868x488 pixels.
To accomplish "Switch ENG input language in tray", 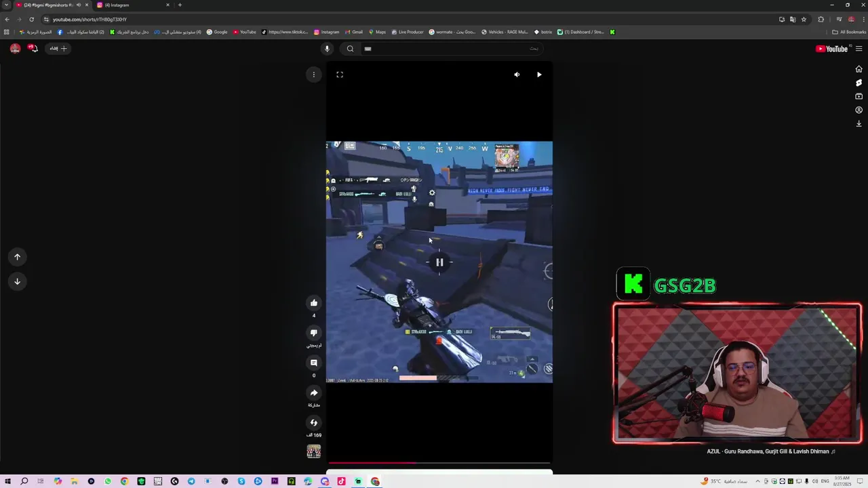I will 825,481.
